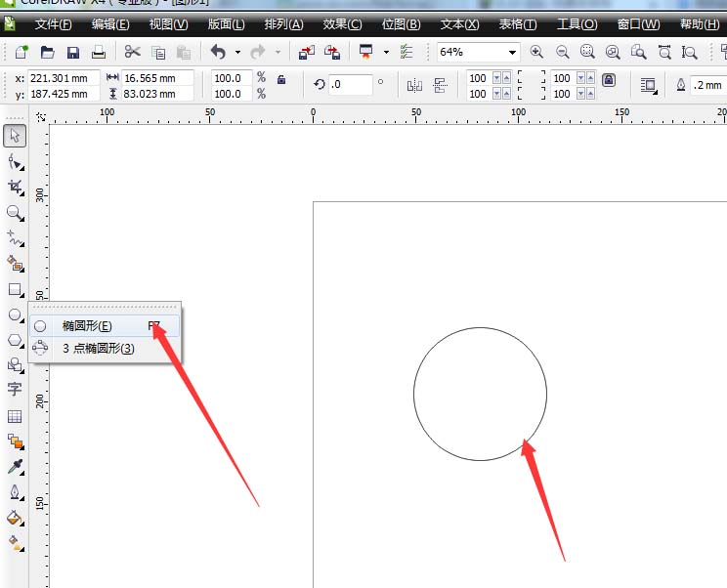727x588 pixels.
Task: Open the 位图(B) menu
Action: tap(401, 24)
